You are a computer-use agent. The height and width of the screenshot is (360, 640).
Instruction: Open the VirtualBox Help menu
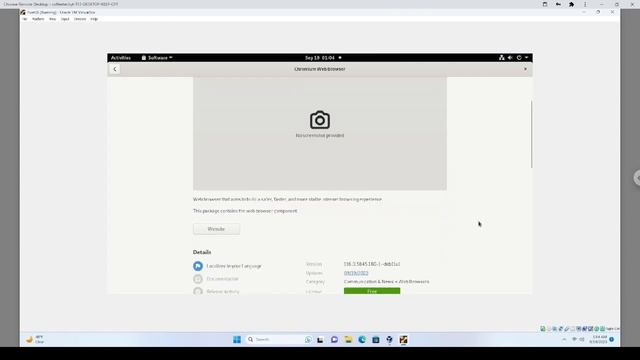coord(94,19)
